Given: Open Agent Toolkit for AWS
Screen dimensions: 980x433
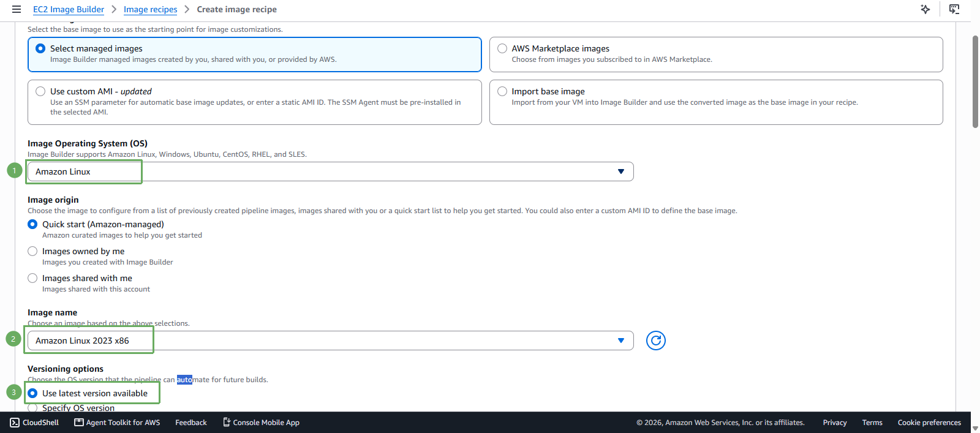Looking at the screenshot, I should coord(117,423).
